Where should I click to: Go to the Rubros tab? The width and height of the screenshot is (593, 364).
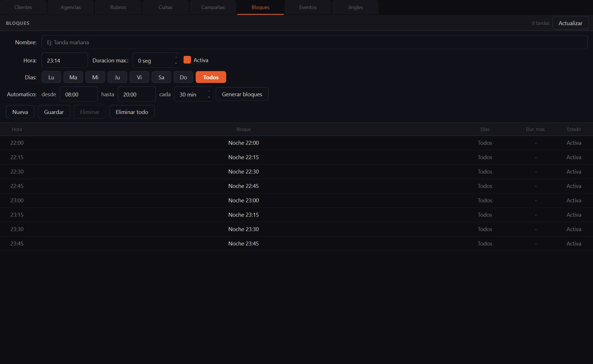[x=118, y=7]
